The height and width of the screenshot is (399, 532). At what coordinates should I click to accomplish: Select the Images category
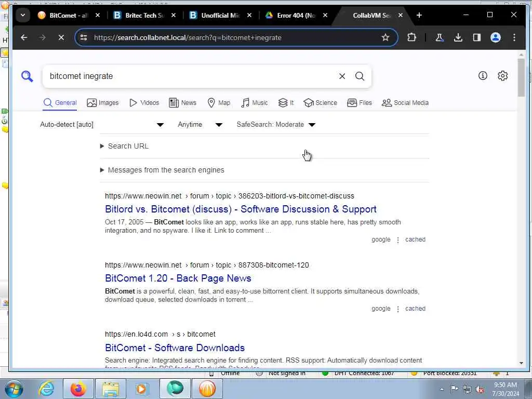click(x=103, y=103)
